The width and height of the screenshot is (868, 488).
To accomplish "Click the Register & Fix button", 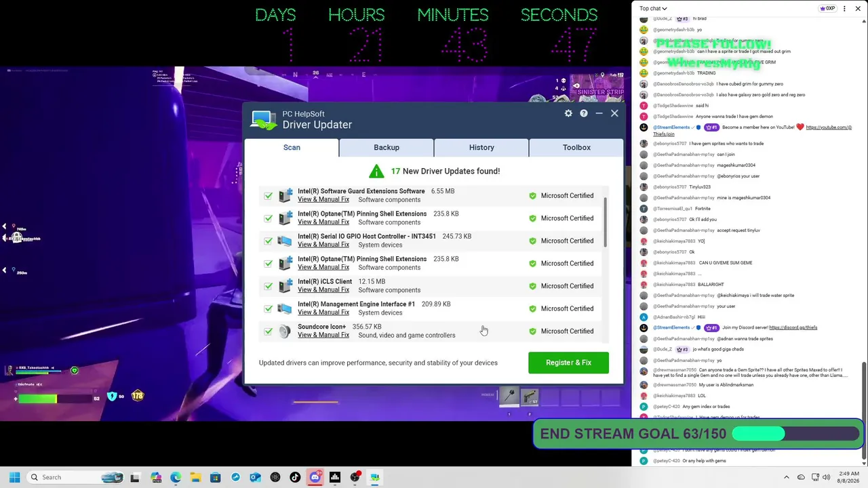I will [568, 363].
